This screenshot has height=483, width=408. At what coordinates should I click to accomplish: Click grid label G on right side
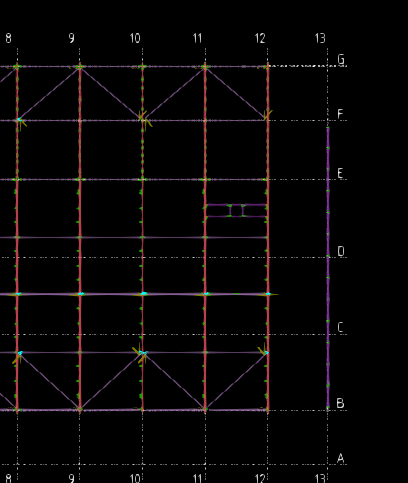[341, 60]
